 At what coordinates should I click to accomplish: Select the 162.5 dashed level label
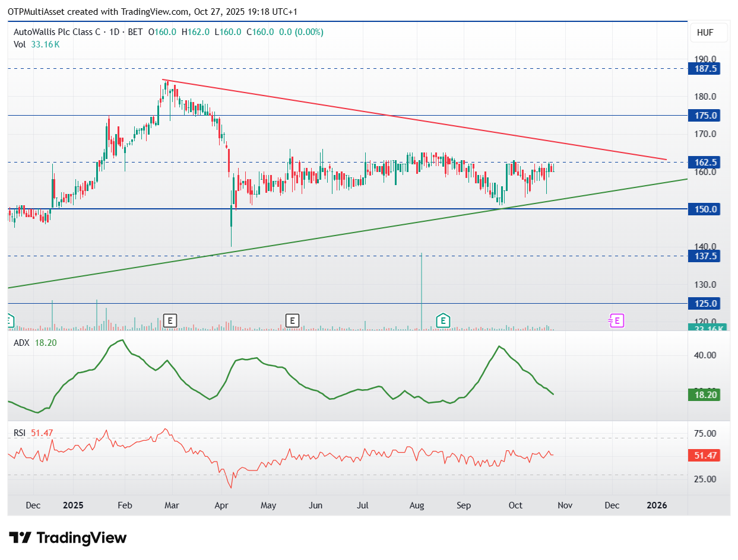pyautogui.click(x=704, y=162)
